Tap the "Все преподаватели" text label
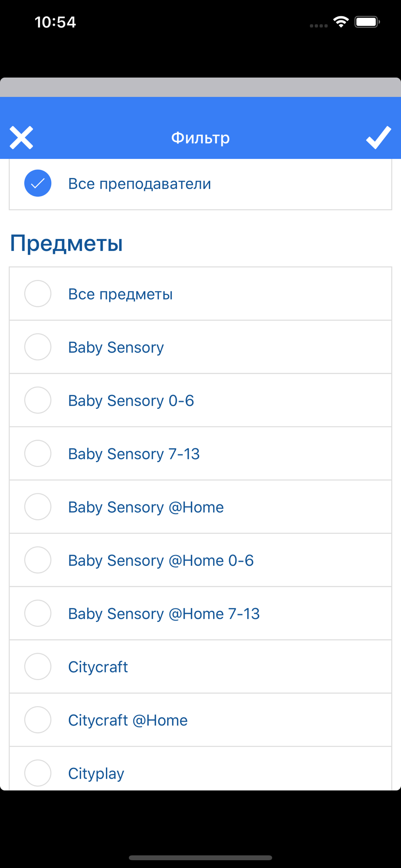This screenshot has width=401, height=868. click(140, 184)
